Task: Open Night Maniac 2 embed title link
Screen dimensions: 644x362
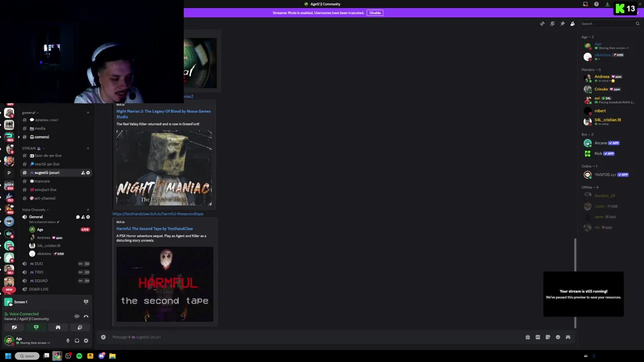Action: click(164, 114)
